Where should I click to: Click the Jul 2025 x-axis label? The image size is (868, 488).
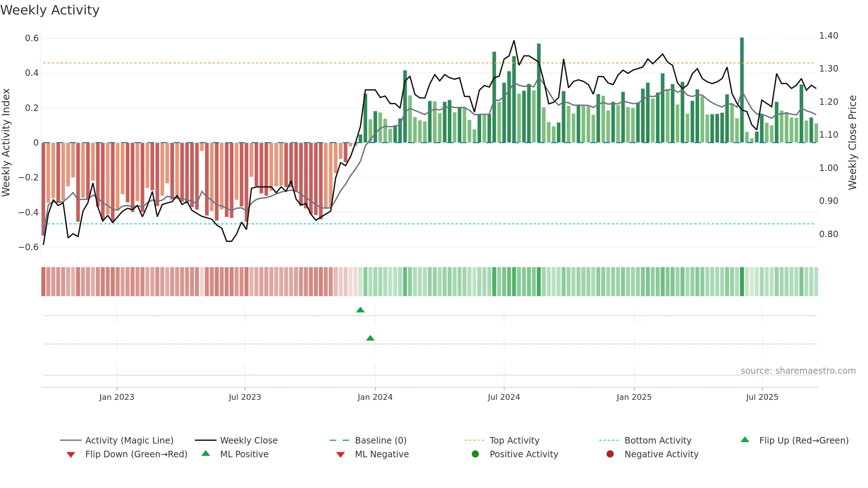click(762, 397)
